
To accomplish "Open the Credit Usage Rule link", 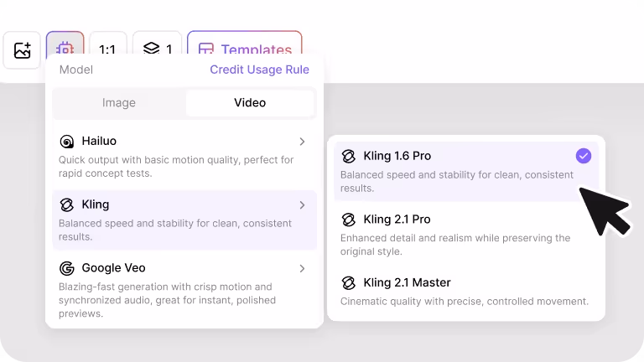I will pyautogui.click(x=259, y=70).
